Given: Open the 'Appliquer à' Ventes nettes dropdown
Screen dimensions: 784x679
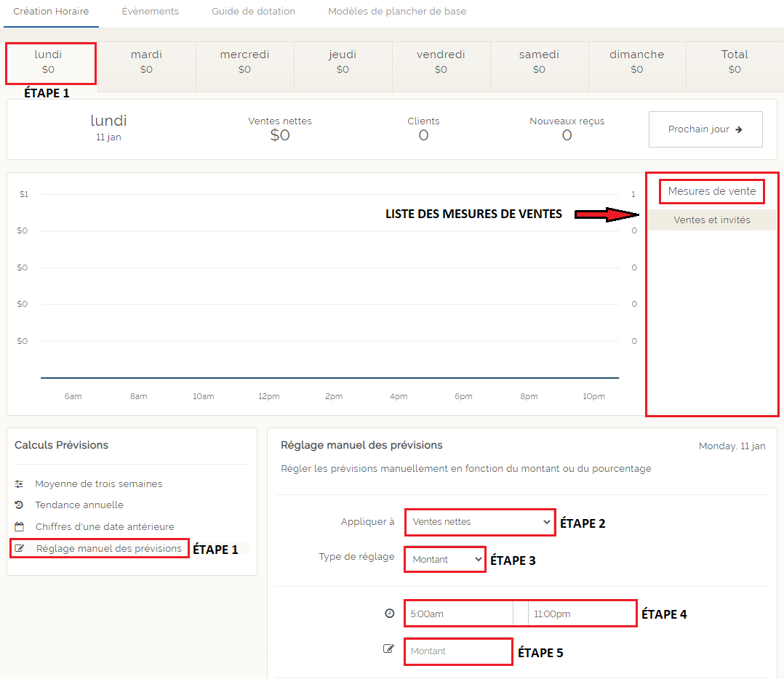Looking at the screenshot, I should [x=480, y=522].
